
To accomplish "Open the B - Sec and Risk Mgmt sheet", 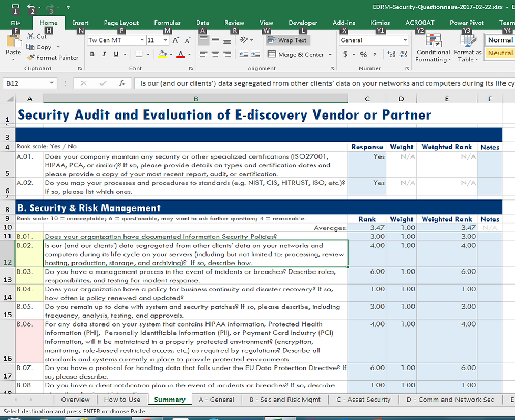I will click(x=285, y=400).
